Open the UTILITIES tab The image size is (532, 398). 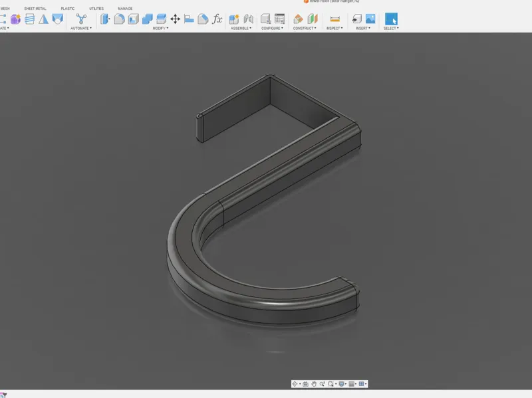coord(96,9)
